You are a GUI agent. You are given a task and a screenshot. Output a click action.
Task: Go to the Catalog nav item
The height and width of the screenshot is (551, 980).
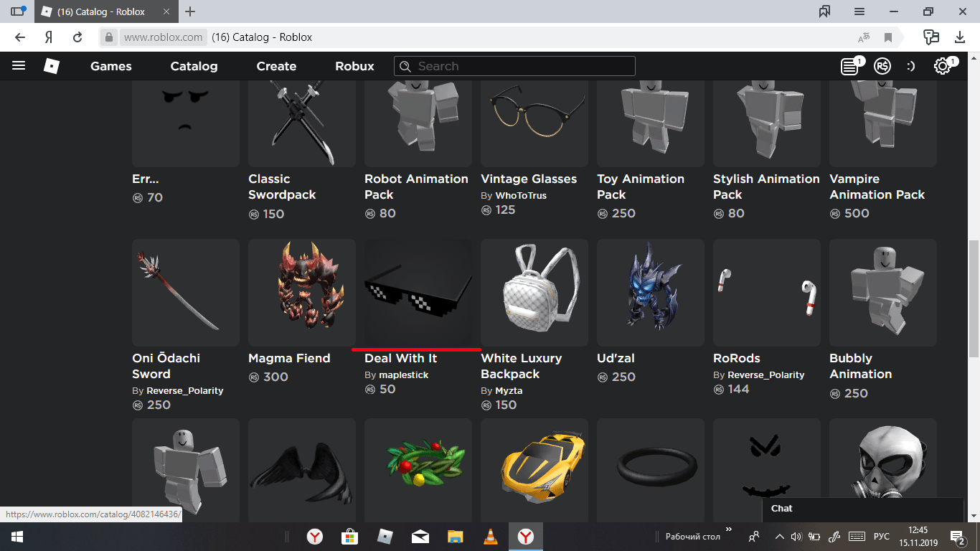194,66
